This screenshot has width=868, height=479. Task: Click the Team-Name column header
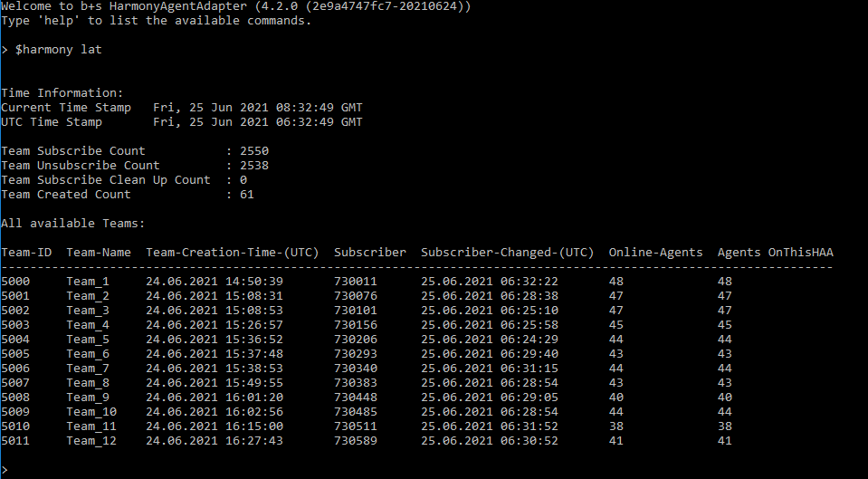(99, 253)
